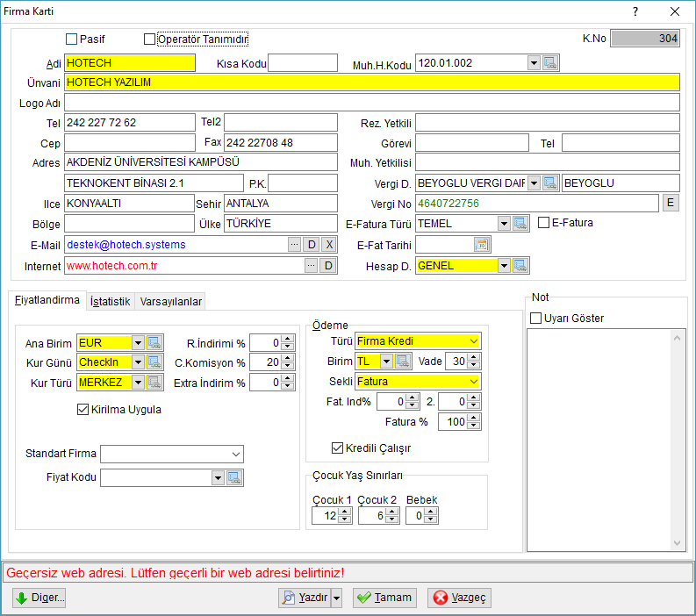The height and width of the screenshot is (616, 696).
Task: Switch to the Fiyatlandirma tab
Action: point(47,300)
